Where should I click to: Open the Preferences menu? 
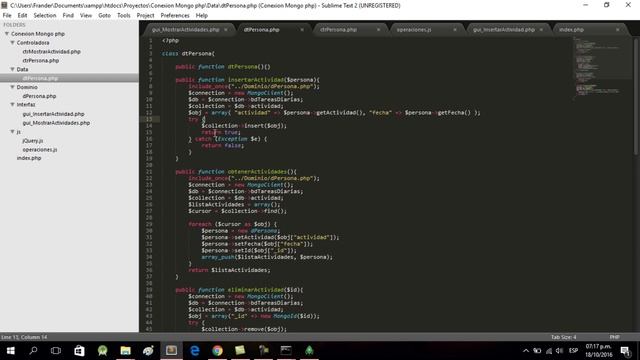[x=175, y=16]
